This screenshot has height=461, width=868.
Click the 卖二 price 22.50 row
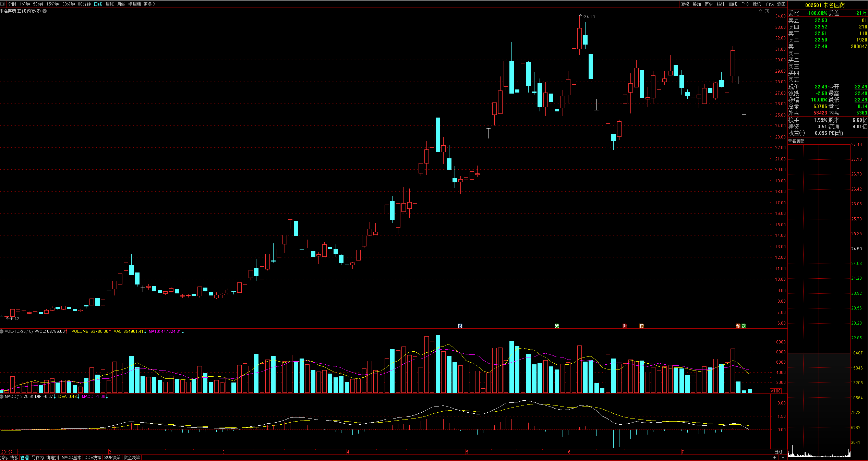point(828,40)
